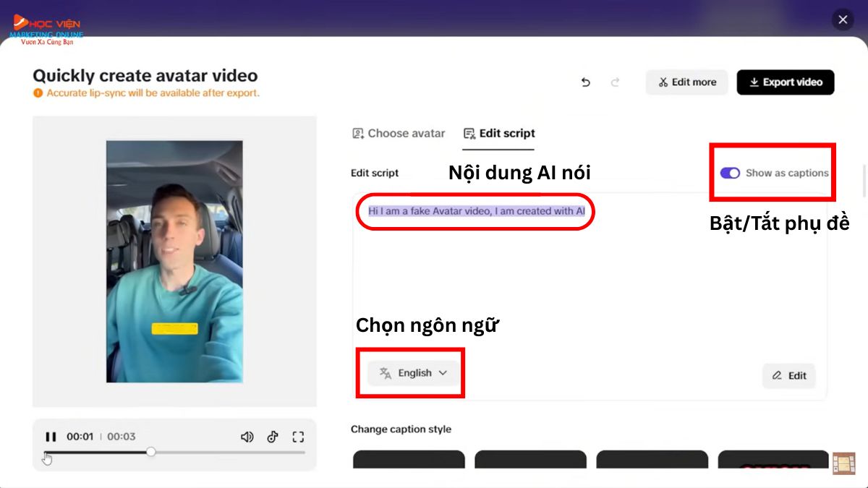Click the playback progress slider handle
The image size is (868, 488).
(150, 452)
